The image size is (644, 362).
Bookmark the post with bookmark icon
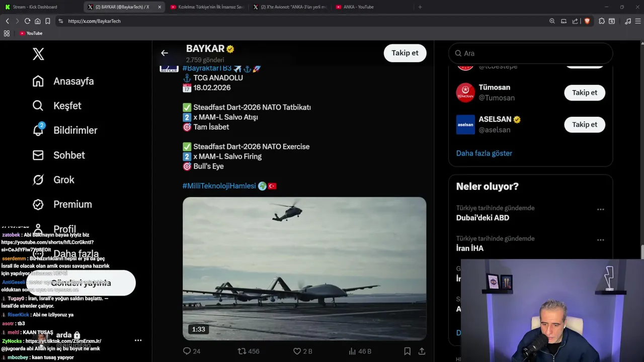click(407, 351)
